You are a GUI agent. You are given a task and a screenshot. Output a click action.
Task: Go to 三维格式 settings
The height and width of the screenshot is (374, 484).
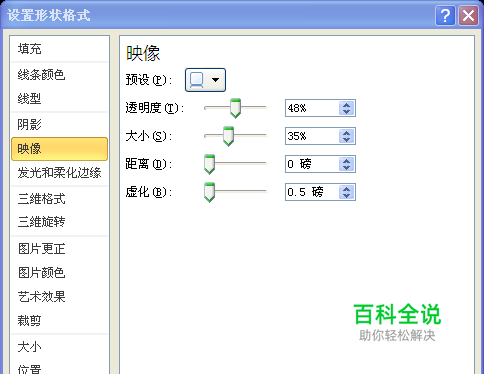[x=59, y=199]
